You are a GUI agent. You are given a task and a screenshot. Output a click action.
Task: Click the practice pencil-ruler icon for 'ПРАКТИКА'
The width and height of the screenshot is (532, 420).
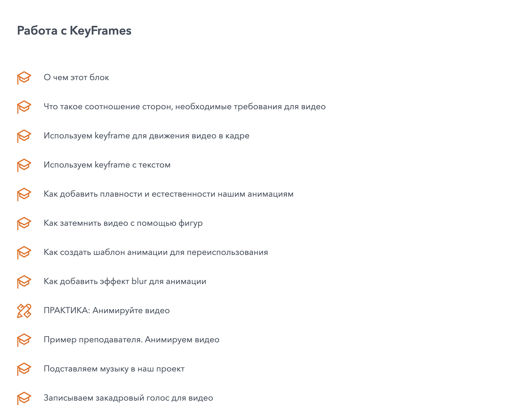(24, 311)
